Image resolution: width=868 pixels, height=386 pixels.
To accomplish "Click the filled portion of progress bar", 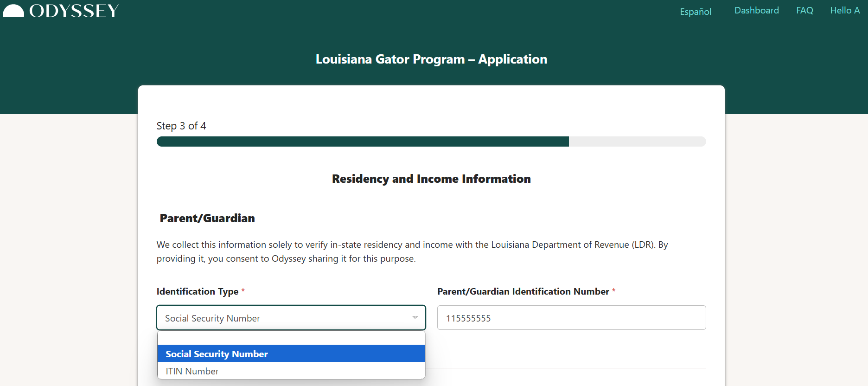I will [362, 142].
